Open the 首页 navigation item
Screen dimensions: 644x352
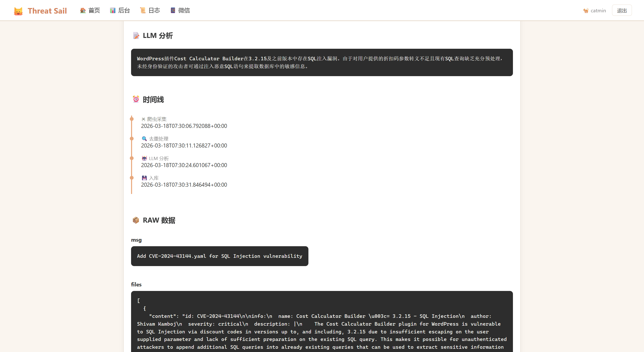(x=94, y=10)
